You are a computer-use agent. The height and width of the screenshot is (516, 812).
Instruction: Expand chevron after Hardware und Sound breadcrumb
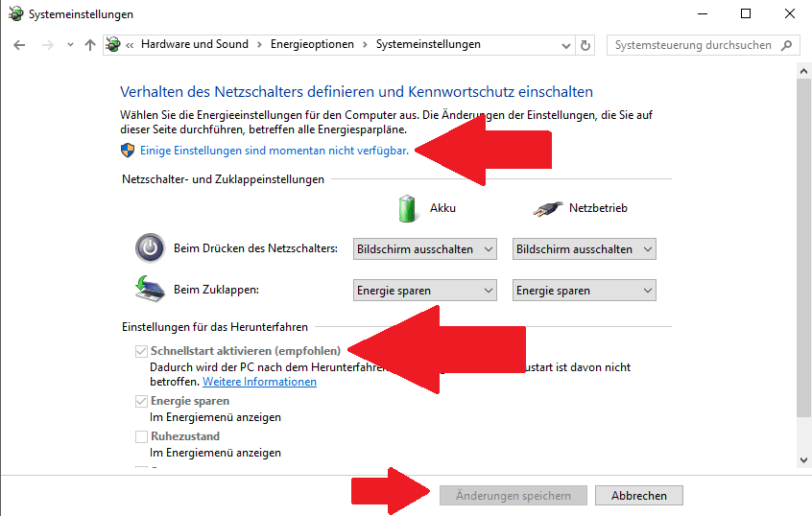pos(259,45)
